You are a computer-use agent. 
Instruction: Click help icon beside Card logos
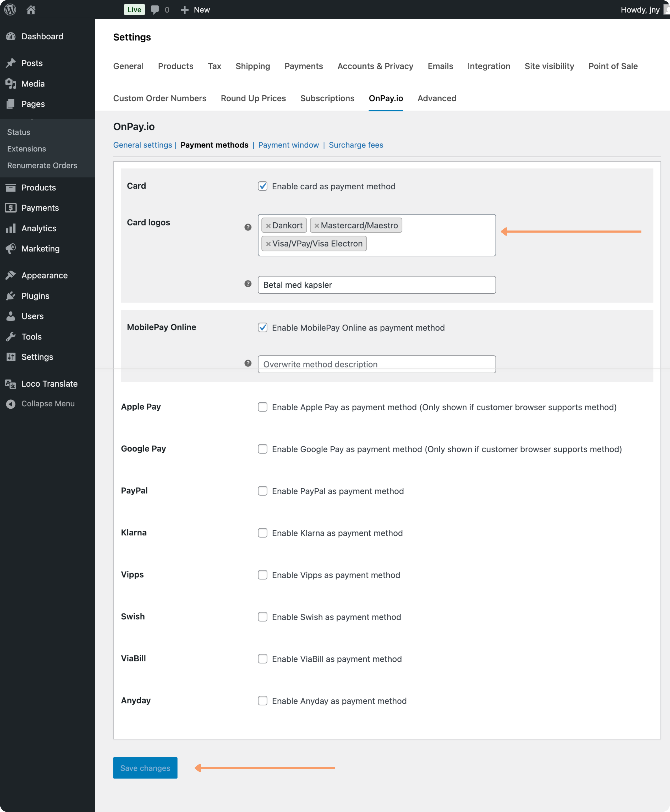coord(248,227)
